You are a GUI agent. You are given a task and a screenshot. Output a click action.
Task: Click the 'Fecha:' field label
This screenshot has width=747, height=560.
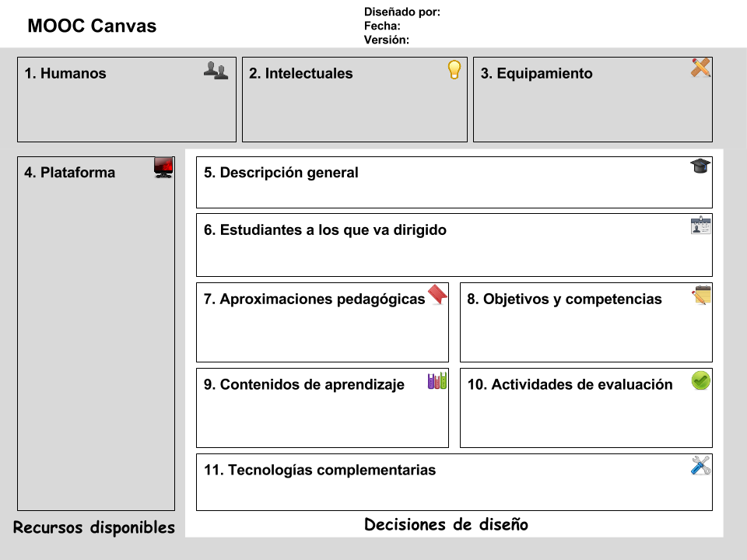382,26
